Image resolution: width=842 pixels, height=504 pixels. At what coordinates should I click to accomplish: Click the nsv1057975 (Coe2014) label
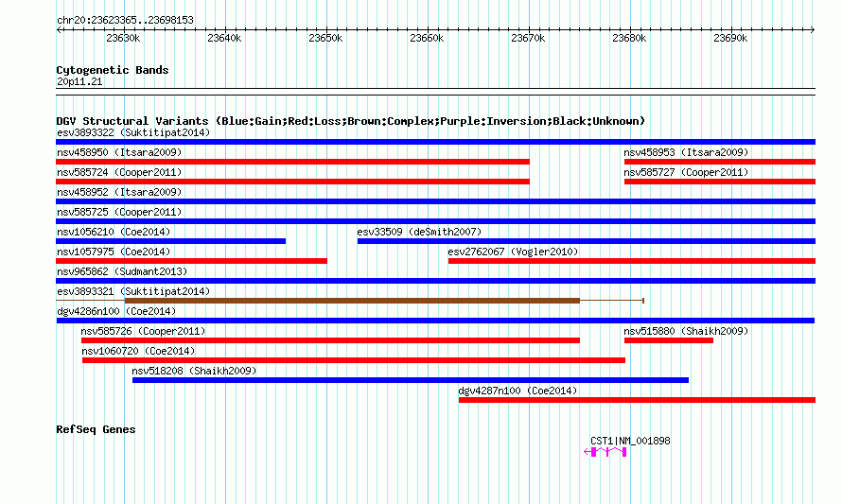(x=114, y=252)
